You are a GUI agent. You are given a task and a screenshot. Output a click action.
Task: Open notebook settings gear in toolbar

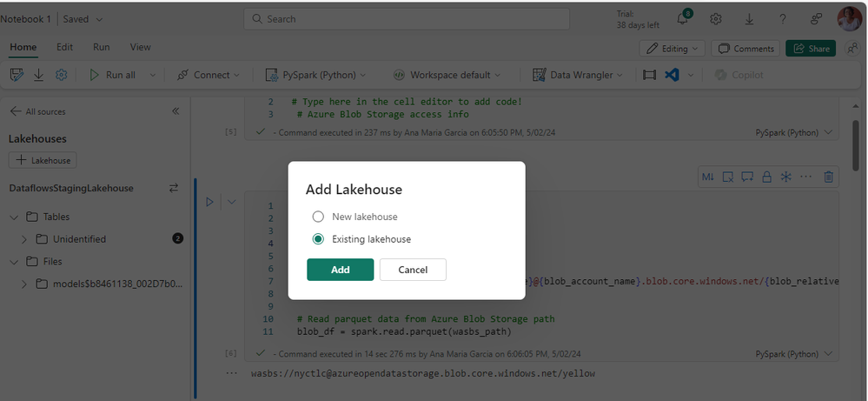(61, 75)
